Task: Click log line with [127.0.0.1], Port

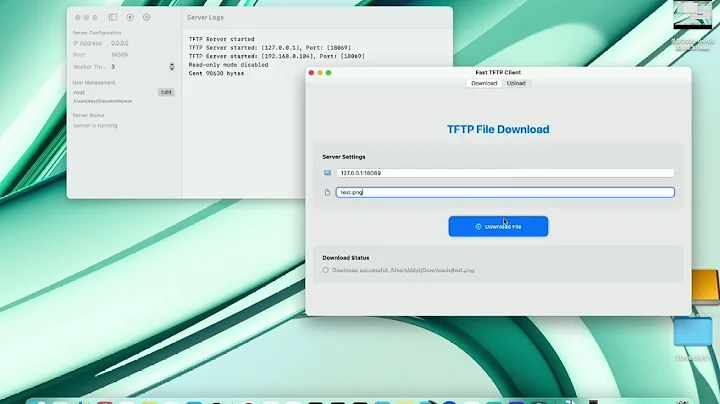Action: point(270,47)
